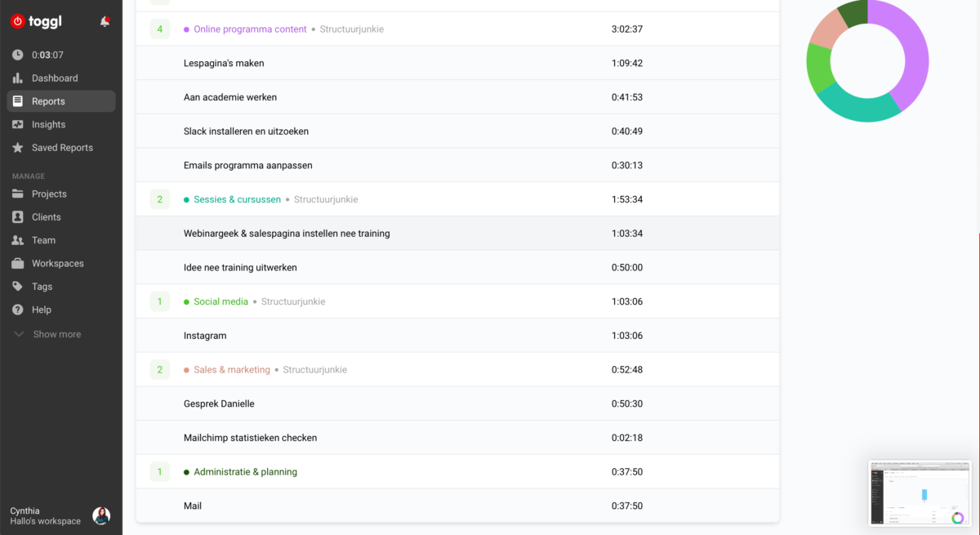Click the timer clock icon
Screen dimensions: 980x535
coord(18,56)
